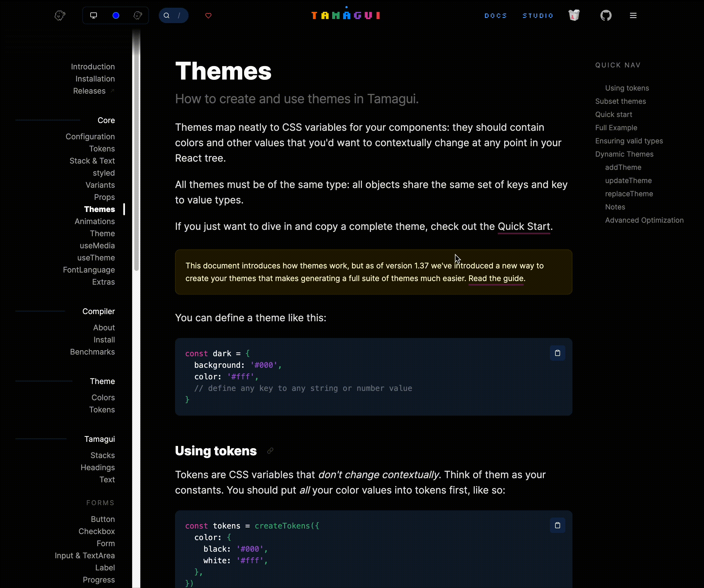Open the Props docs page
704x588 pixels.
(104, 197)
